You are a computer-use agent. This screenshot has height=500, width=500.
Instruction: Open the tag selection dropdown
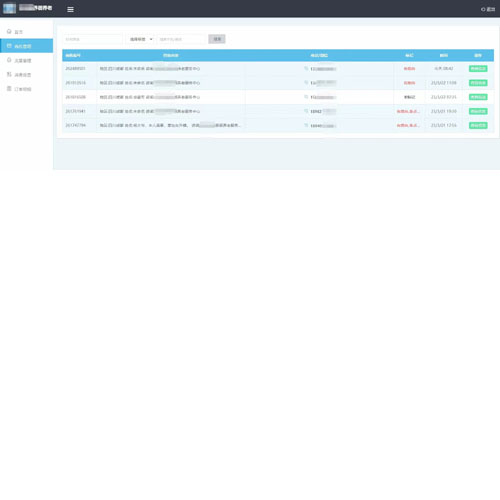click(x=140, y=39)
